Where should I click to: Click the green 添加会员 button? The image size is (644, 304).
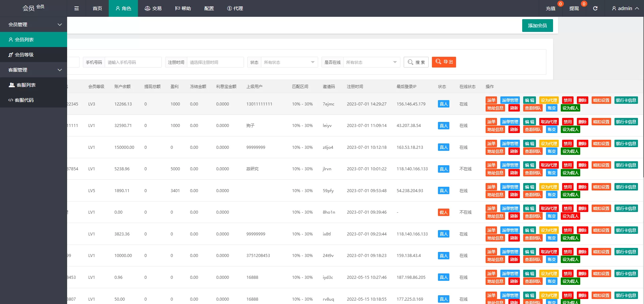(x=537, y=26)
